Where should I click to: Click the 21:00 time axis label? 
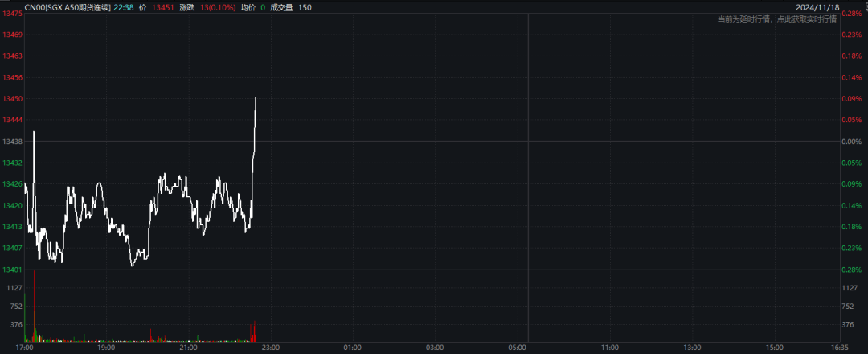pos(188,348)
